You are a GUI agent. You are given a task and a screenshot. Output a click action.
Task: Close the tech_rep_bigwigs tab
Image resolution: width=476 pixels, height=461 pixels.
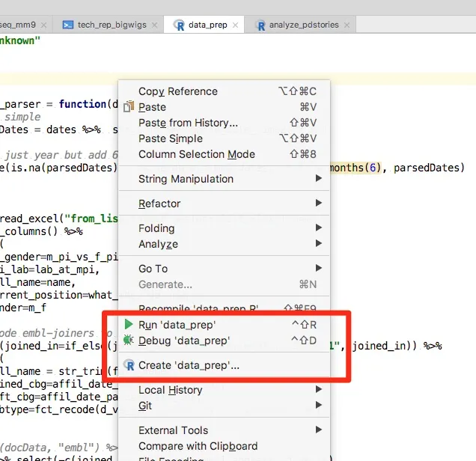[x=154, y=25]
